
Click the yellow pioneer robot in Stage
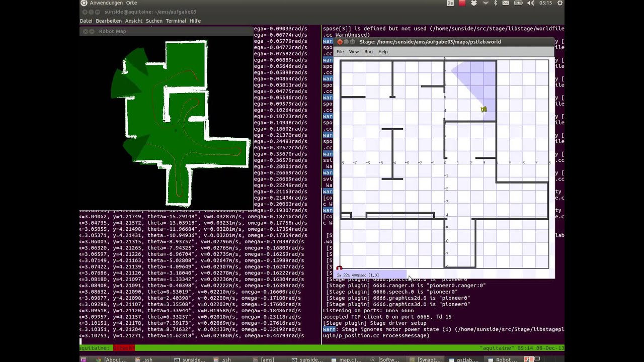pyautogui.click(x=484, y=109)
